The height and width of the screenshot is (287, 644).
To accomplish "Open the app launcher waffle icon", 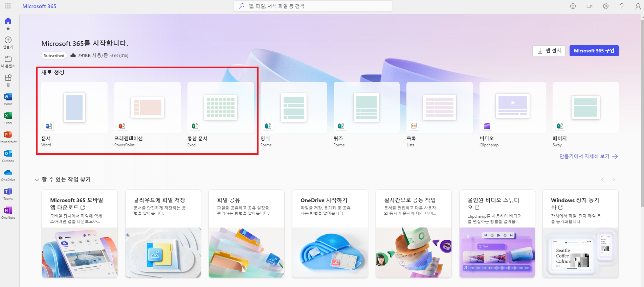I will pyautogui.click(x=8, y=6).
